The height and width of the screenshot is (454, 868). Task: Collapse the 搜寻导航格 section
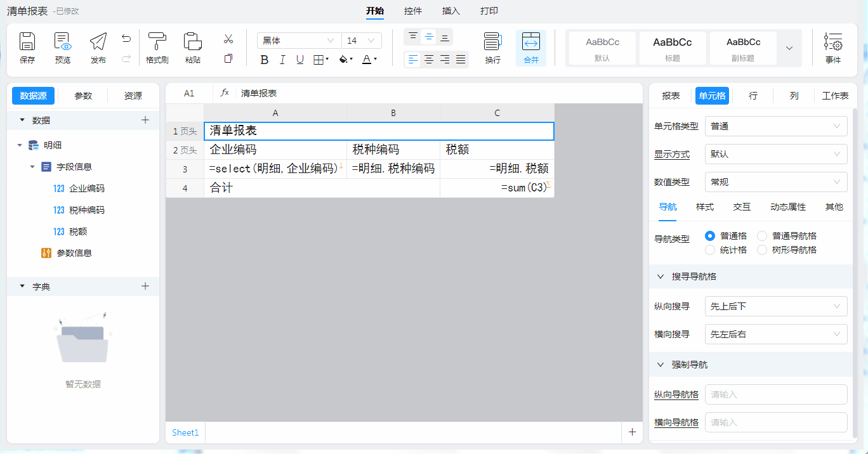(x=661, y=276)
